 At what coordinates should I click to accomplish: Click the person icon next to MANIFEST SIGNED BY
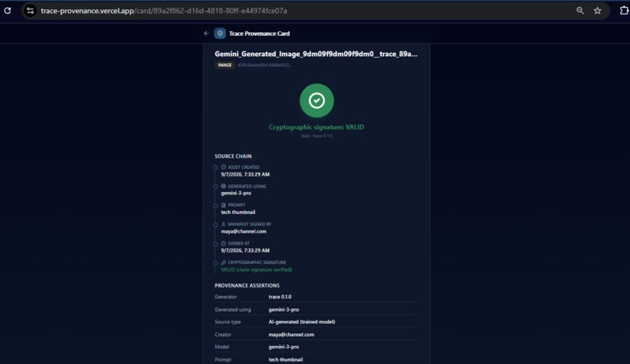[x=224, y=224]
